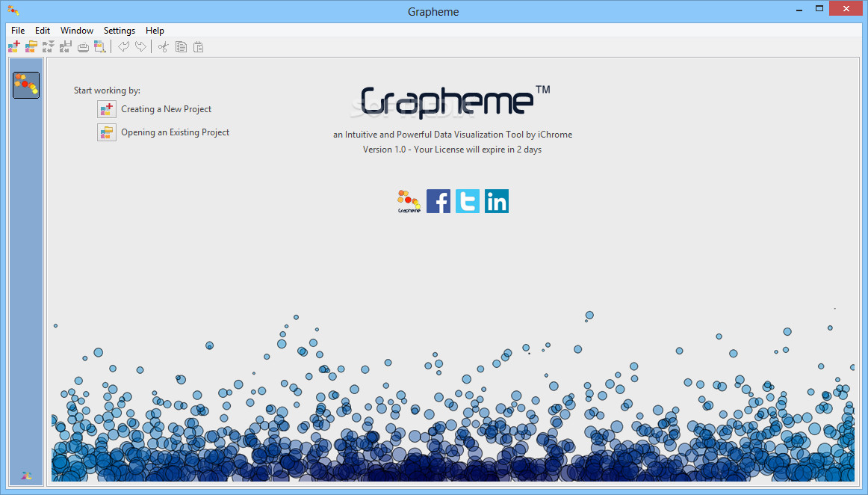Click the Opening an Existing Project icon
The width and height of the screenshot is (868, 495).
tap(107, 132)
